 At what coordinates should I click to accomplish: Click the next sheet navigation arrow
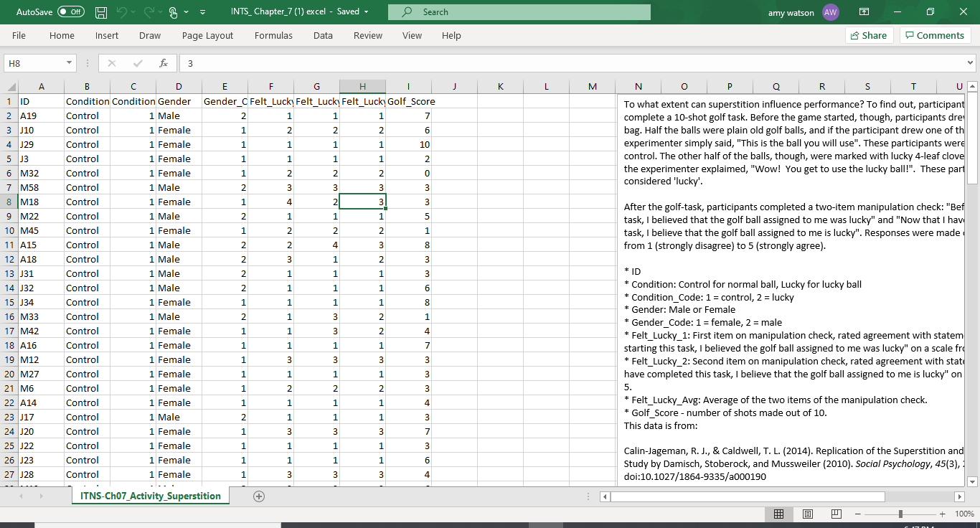[42, 496]
